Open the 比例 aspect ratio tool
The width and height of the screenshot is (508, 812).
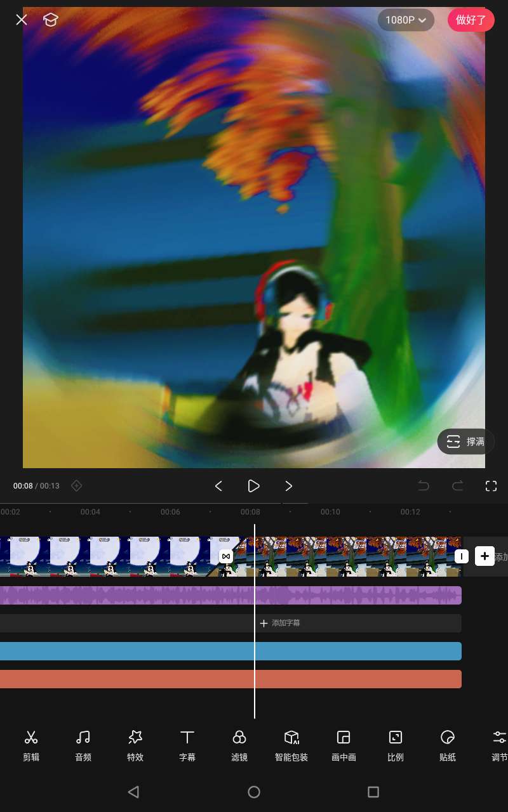click(396, 745)
